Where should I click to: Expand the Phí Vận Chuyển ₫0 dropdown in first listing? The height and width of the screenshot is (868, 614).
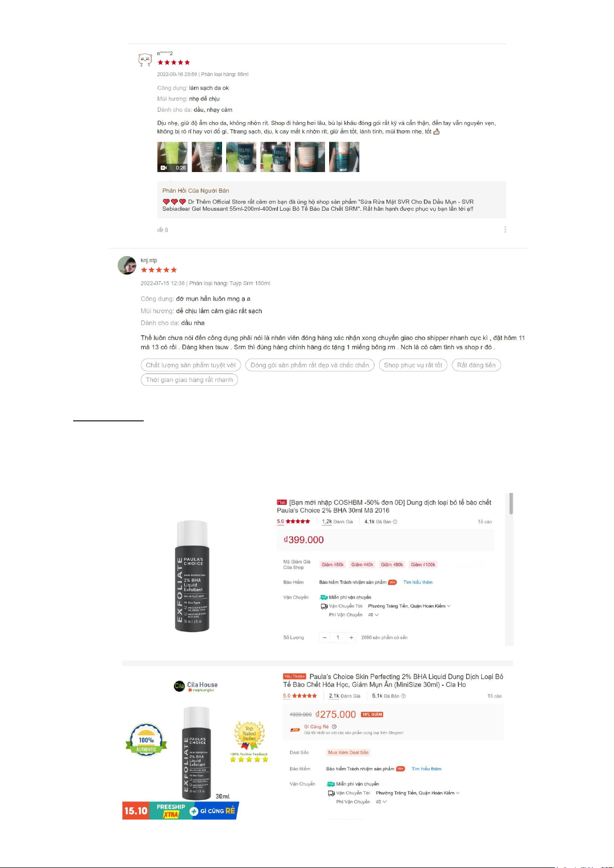[x=373, y=615]
